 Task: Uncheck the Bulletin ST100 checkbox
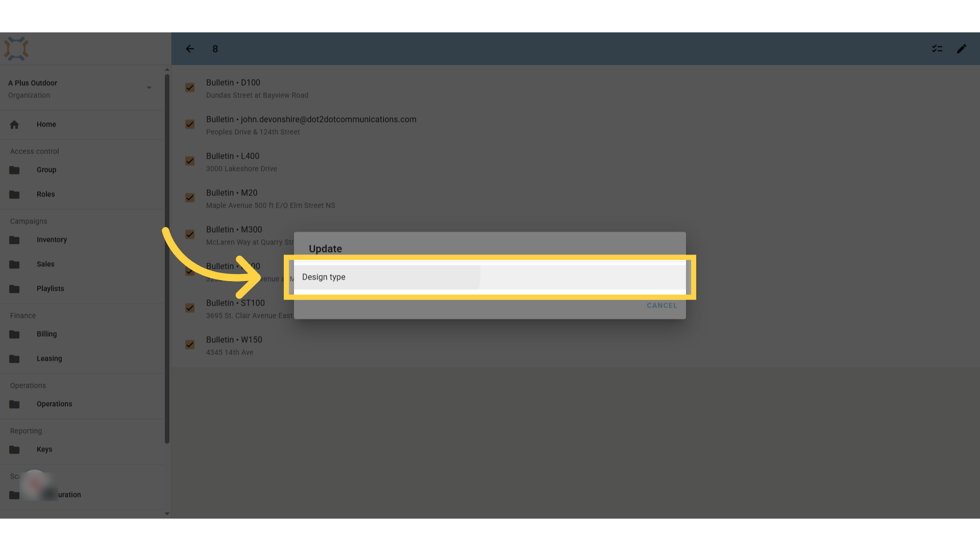[190, 308]
